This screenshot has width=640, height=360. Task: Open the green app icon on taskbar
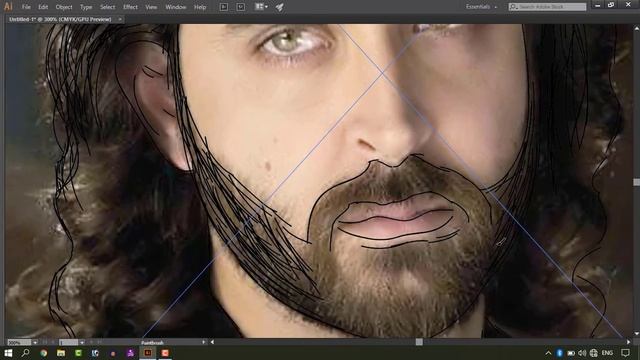coord(78,353)
